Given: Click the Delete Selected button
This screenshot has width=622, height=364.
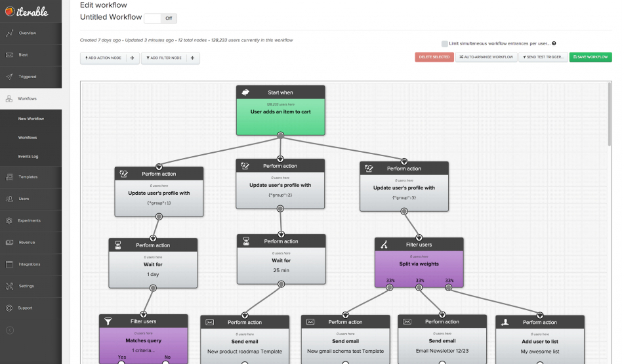Looking at the screenshot, I should click(434, 57).
